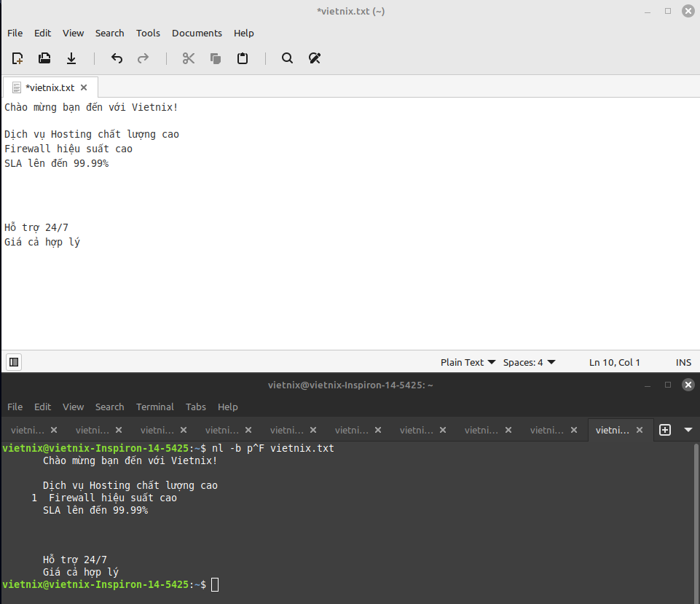700x604 pixels.
Task: Copy selection using toolbar icon
Action: 216,58
